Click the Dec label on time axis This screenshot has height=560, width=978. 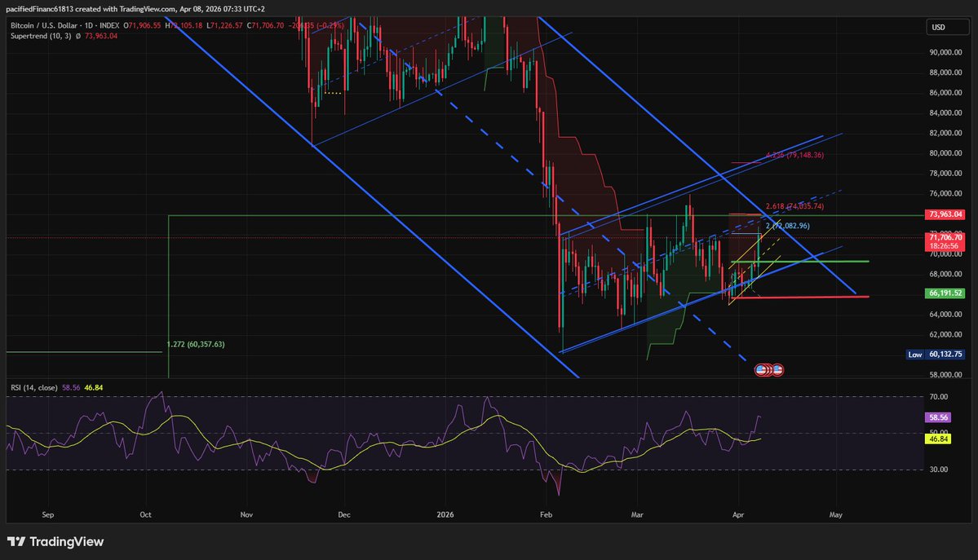coord(343,514)
